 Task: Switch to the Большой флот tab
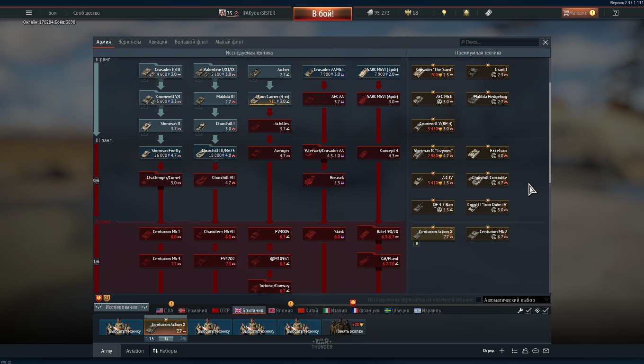point(191,42)
